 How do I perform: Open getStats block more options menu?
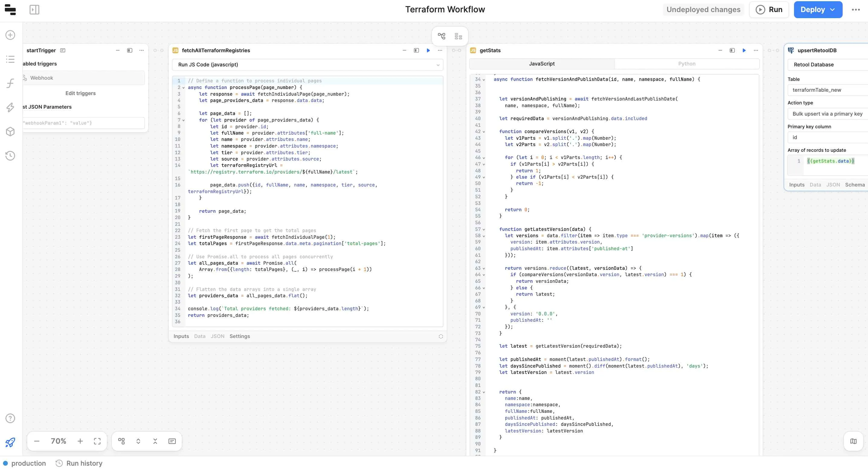click(756, 50)
